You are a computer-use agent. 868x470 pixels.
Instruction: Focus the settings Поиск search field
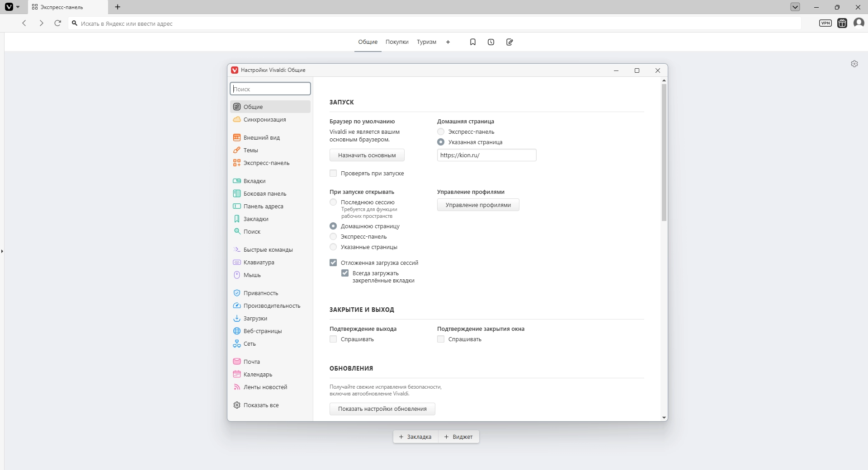pos(270,89)
